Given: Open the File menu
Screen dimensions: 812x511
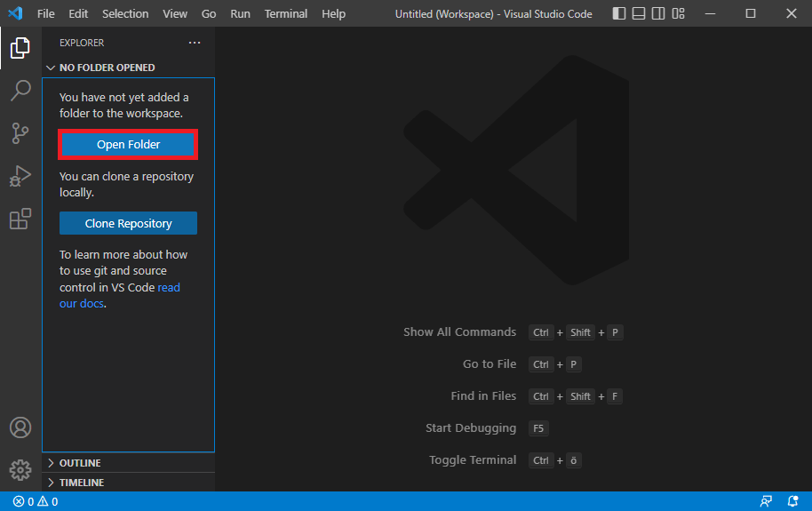Looking at the screenshot, I should 45,13.
